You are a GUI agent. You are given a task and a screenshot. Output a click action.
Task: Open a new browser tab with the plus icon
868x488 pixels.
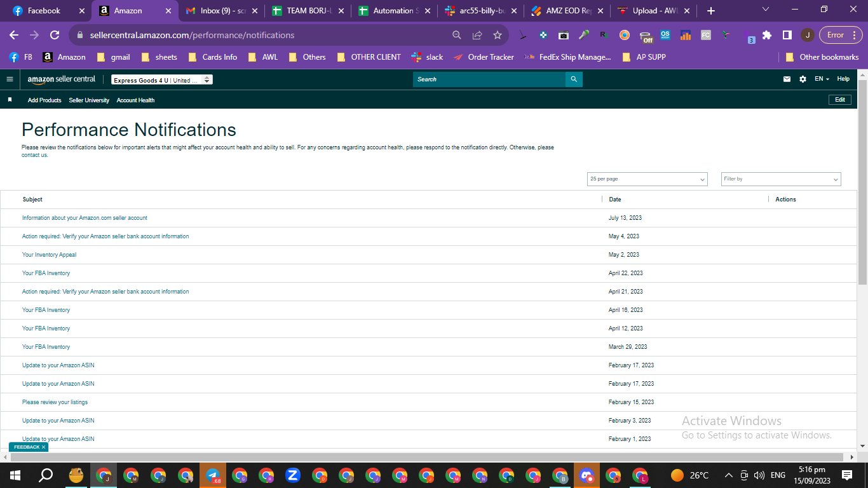[x=711, y=11]
